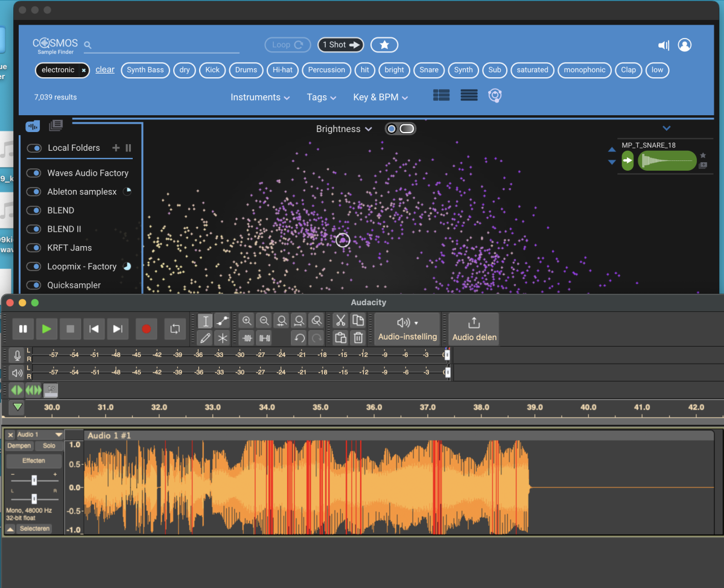Toggle loop playback in Audacity
724x588 pixels.
point(175,329)
